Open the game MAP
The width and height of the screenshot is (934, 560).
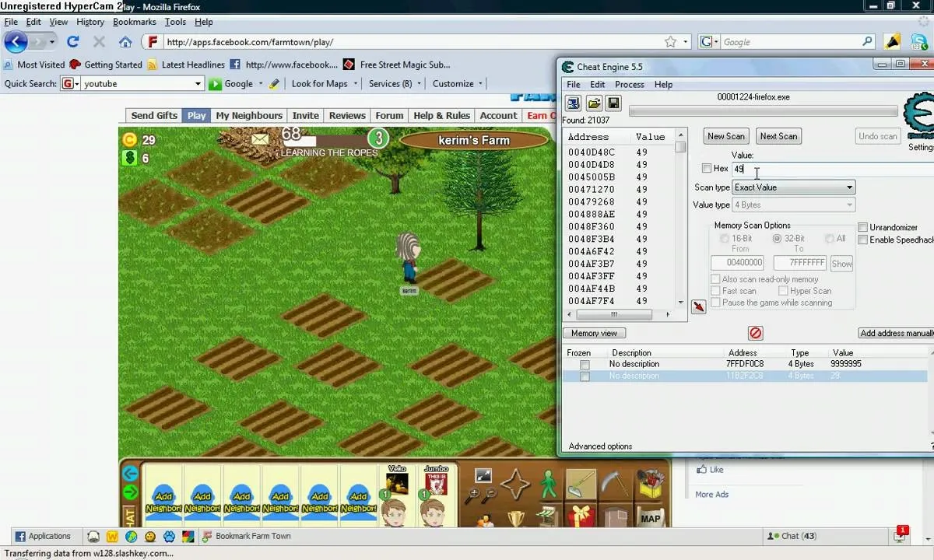[650, 518]
